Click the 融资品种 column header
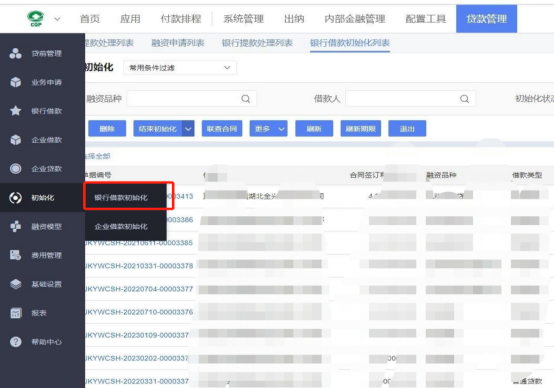Image resolution: width=554 pixels, height=388 pixels. 441,175
